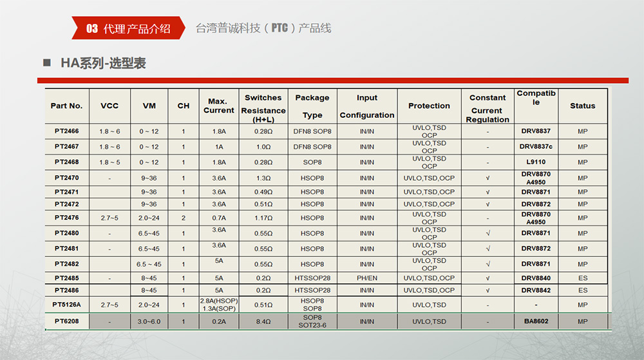
Task: Click part number PT2466
Action: click(66, 131)
